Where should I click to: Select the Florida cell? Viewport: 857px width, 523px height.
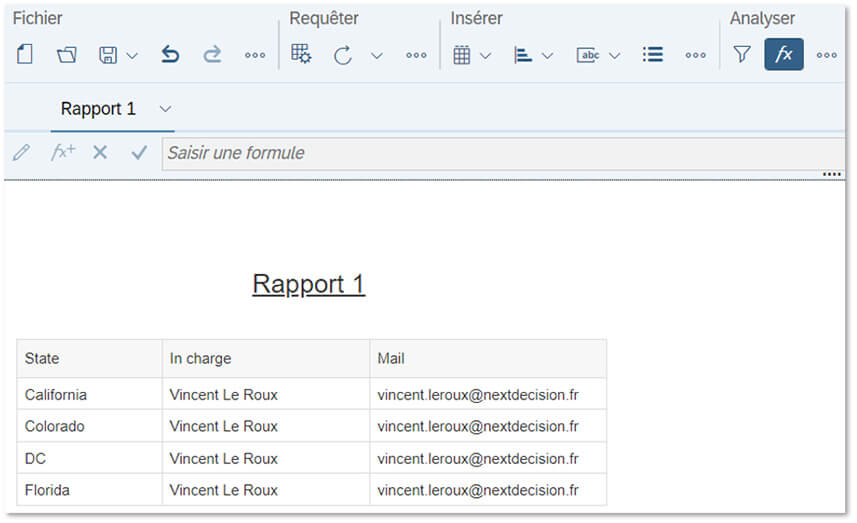point(89,490)
